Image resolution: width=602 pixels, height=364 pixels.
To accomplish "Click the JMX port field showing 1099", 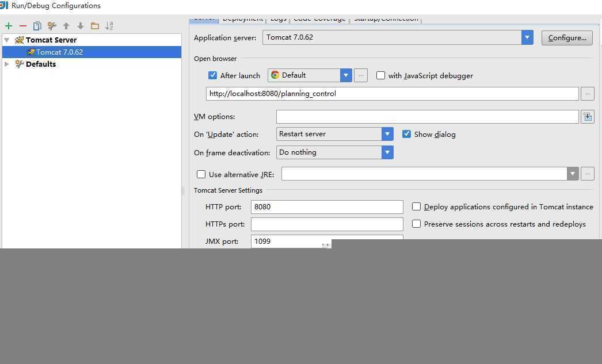I will click(x=327, y=242).
